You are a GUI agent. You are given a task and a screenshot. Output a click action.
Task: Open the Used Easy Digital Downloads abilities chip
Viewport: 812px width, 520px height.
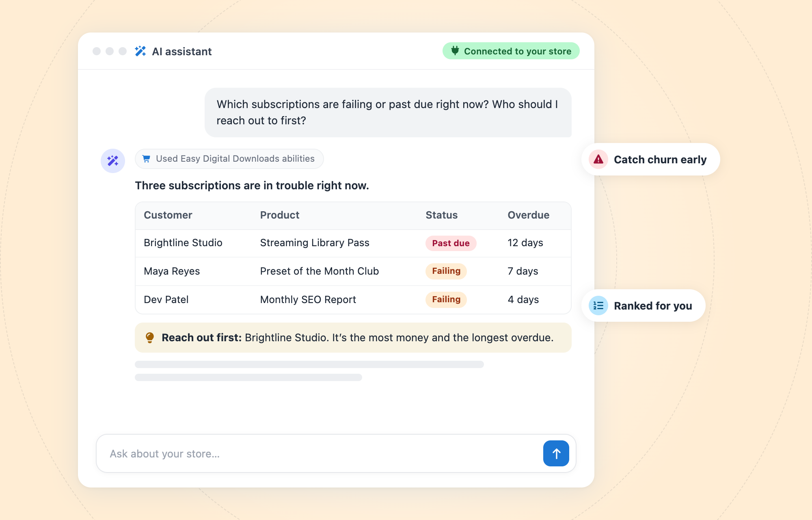coord(229,159)
